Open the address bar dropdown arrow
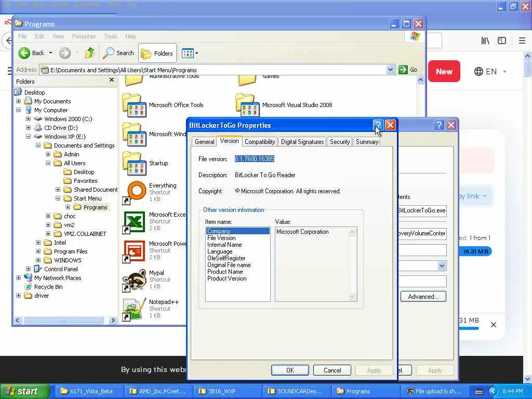The image size is (532, 399). tap(390, 70)
